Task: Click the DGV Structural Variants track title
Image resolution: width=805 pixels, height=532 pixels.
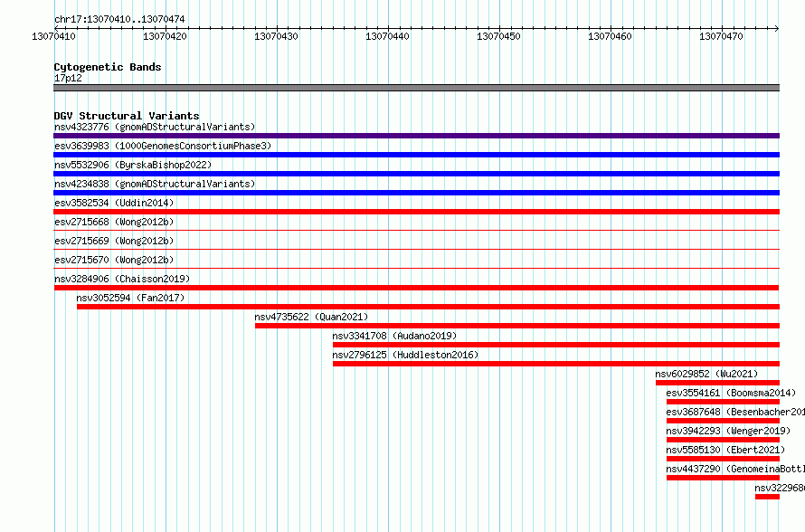Action: click(x=127, y=116)
